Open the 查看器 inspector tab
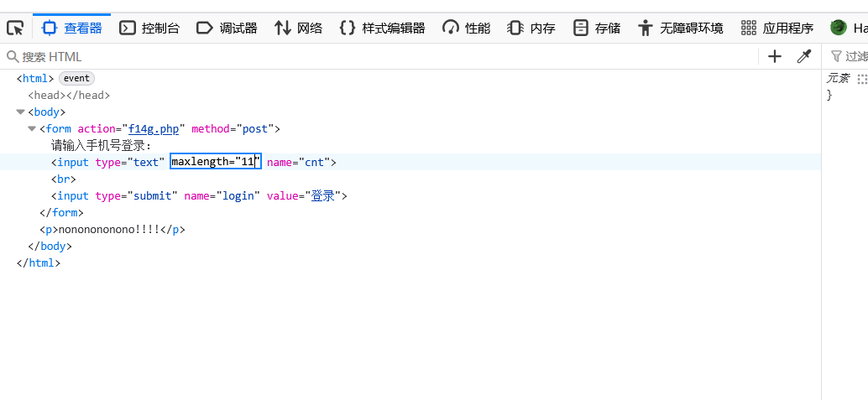868x400 pixels. pos(72,28)
